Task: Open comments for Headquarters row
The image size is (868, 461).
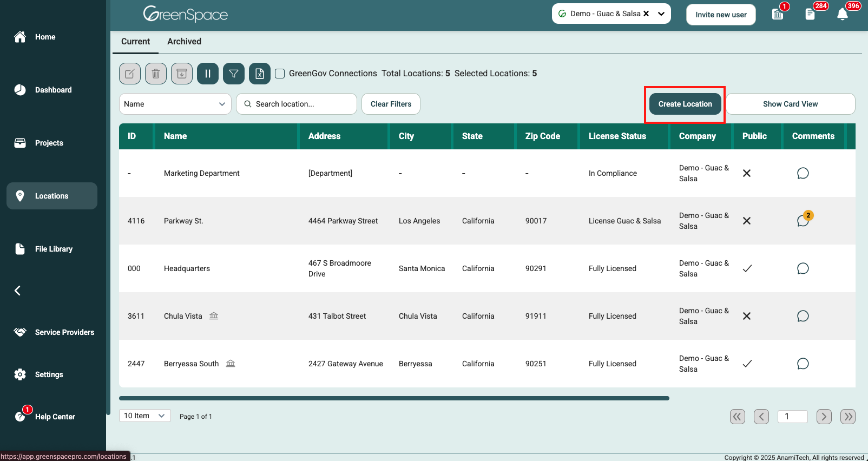Action: [803, 268]
